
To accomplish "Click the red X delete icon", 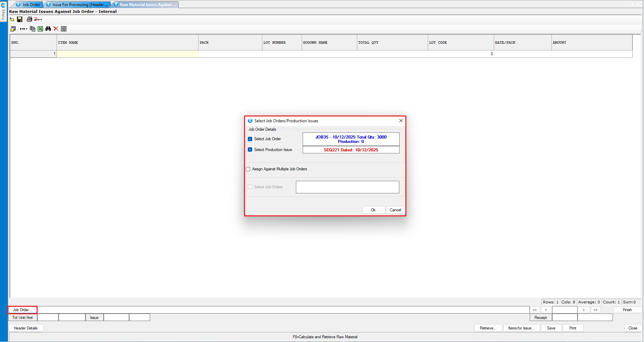I will [56, 29].
